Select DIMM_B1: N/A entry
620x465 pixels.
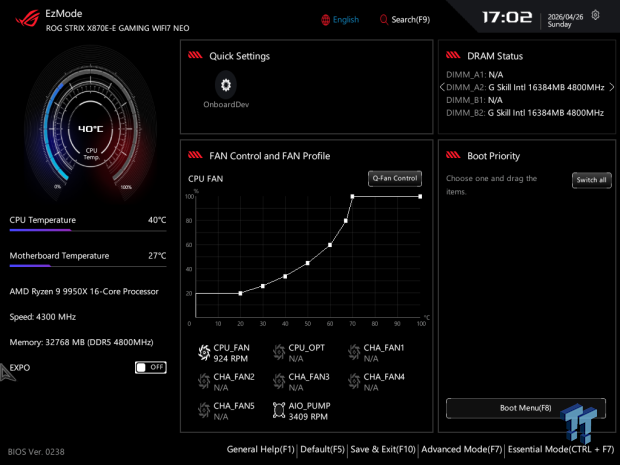click(474, 100)
